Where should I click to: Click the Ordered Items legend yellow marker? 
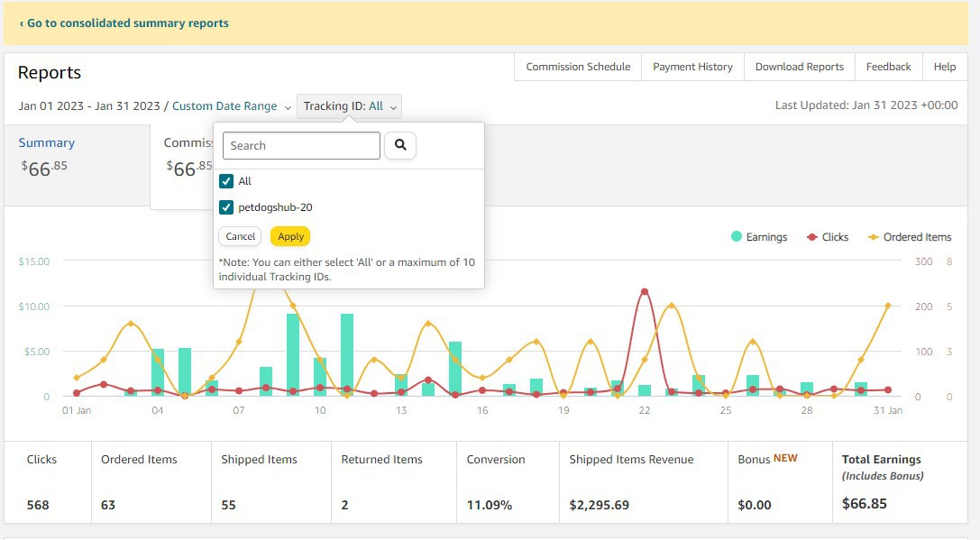873,237
